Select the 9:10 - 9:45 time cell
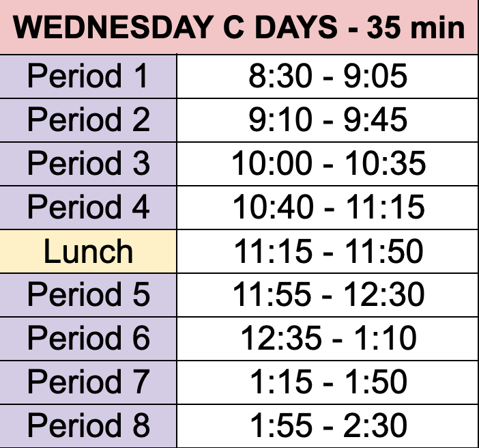 tap(328, 120)
